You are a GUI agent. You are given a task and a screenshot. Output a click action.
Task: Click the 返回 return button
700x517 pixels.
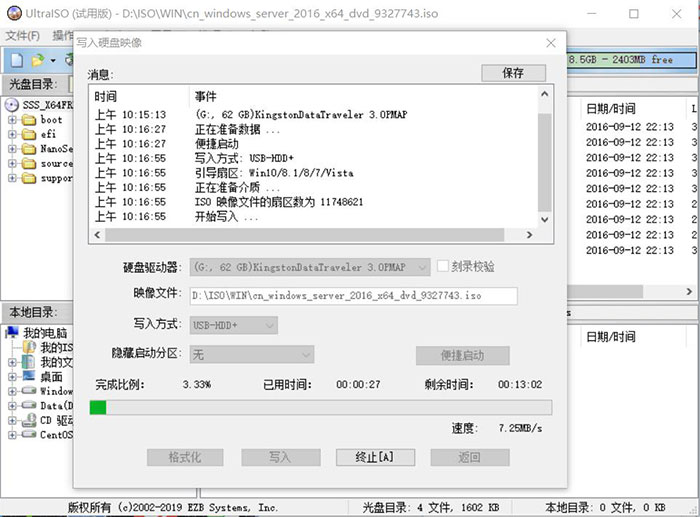[x=470, y=458]
